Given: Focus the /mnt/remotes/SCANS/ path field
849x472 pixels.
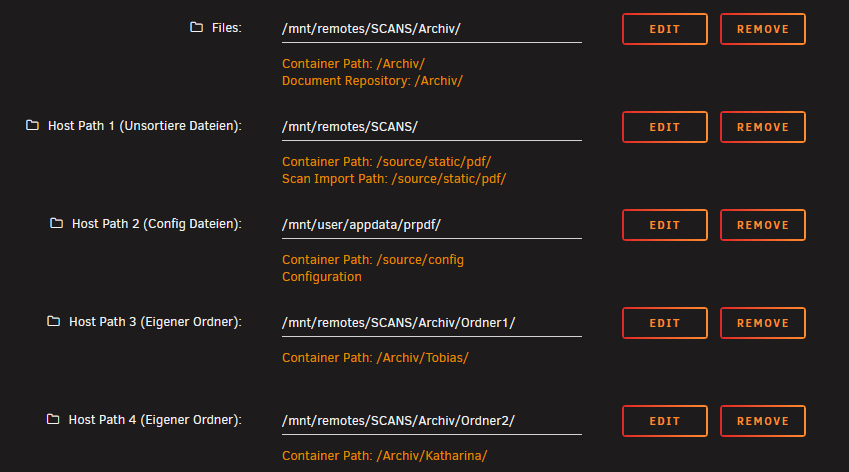Looking at the screenshot, I should [x=432, y=127].
